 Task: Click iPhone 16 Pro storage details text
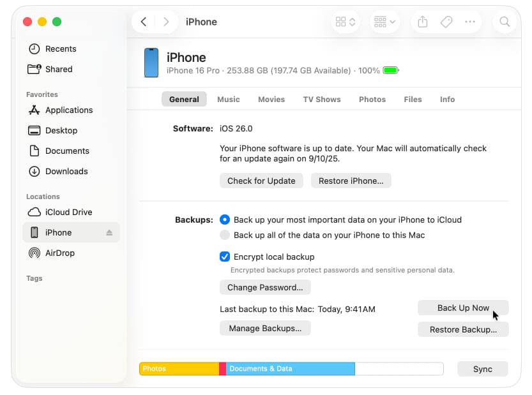tap(273, 71)
